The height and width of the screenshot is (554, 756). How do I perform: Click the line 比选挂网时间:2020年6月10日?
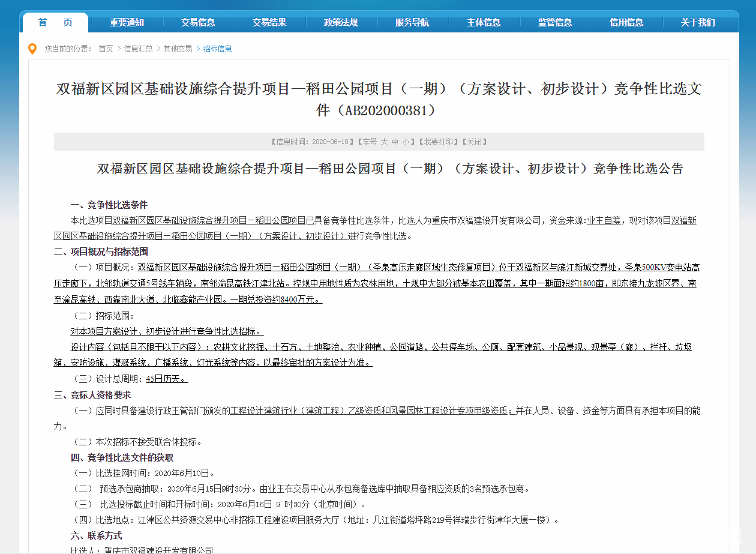click(142, 473)
